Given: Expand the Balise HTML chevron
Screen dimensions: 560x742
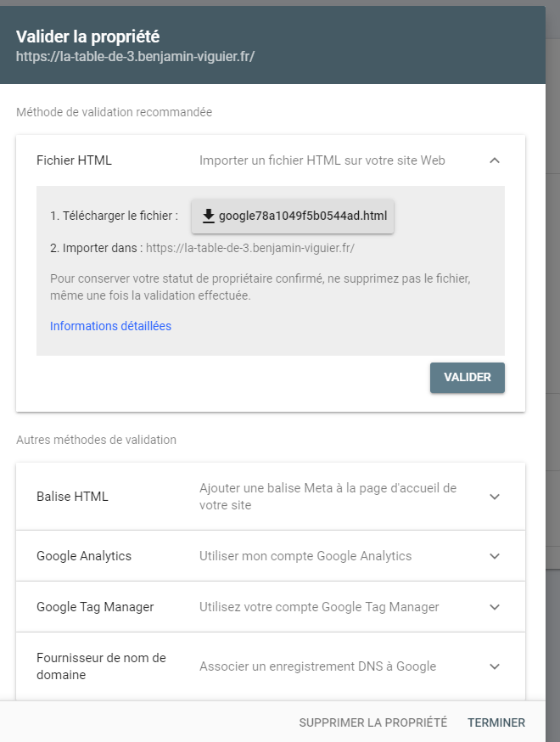Looking at the screenshot, I should 495,497.
